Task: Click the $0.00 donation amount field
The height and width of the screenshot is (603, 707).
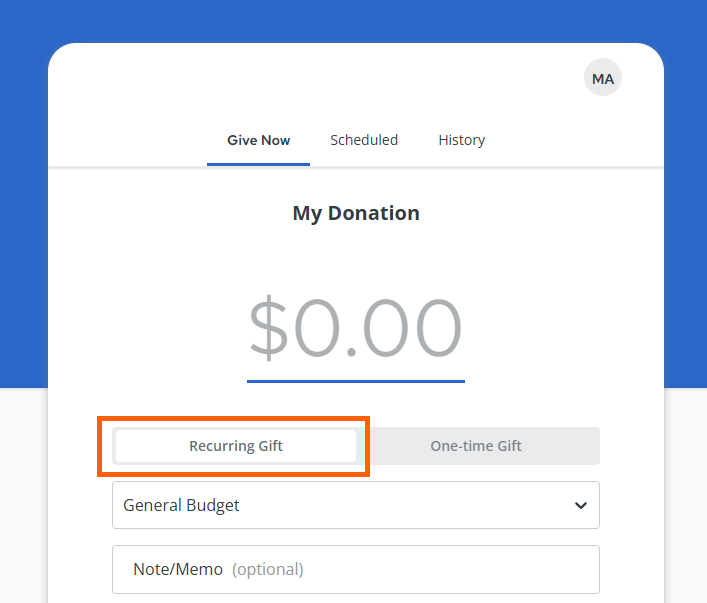Action: click(x=356, y=329)
